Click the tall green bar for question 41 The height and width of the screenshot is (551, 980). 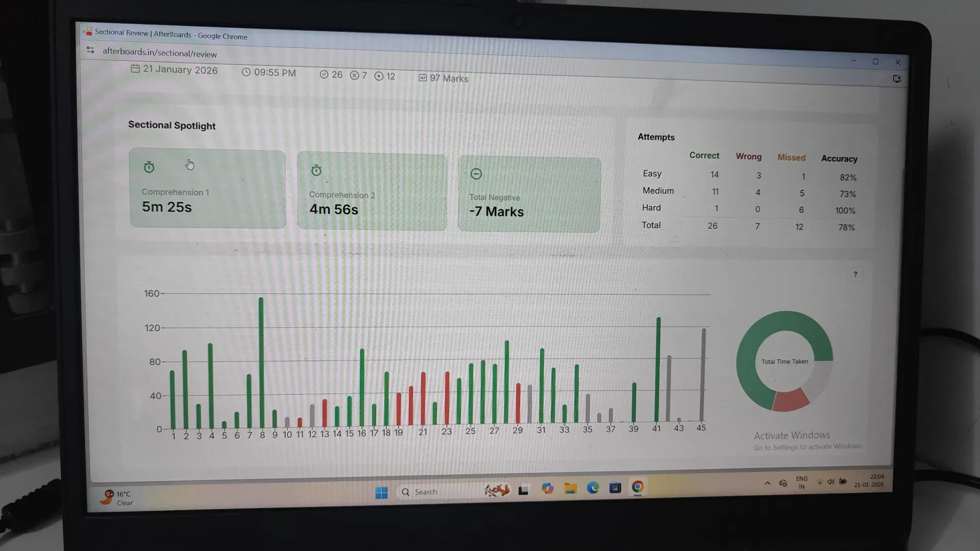658,369
